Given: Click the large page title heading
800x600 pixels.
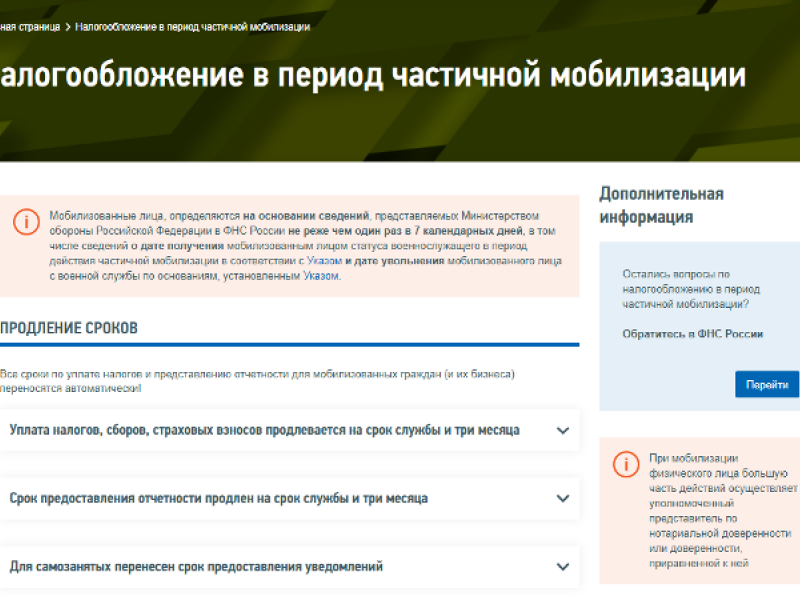Looking at the screenshot, I should [x=373, y=77].
